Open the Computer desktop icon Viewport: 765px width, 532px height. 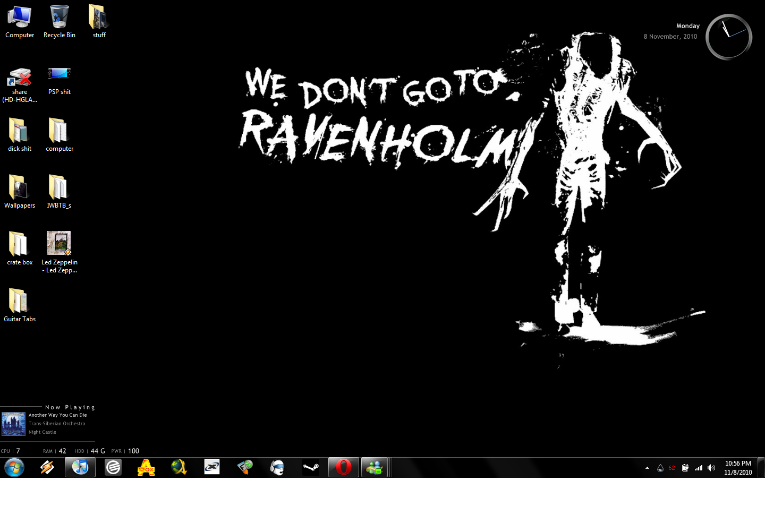click(x=20, y=22)
